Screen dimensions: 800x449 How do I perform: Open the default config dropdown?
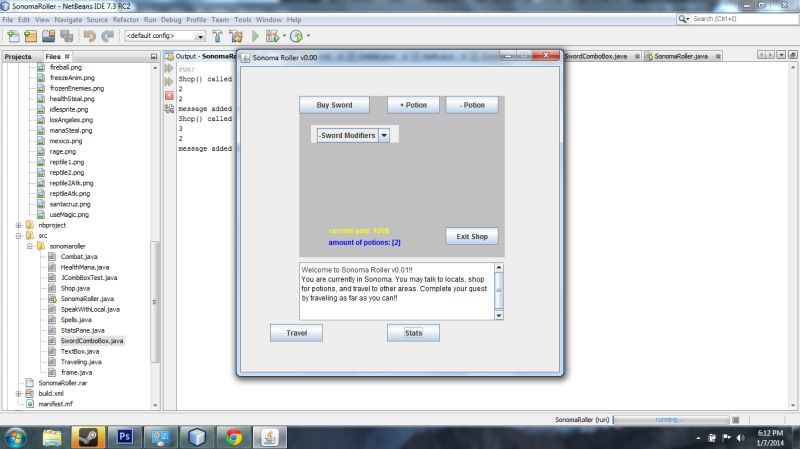(200, 36)
